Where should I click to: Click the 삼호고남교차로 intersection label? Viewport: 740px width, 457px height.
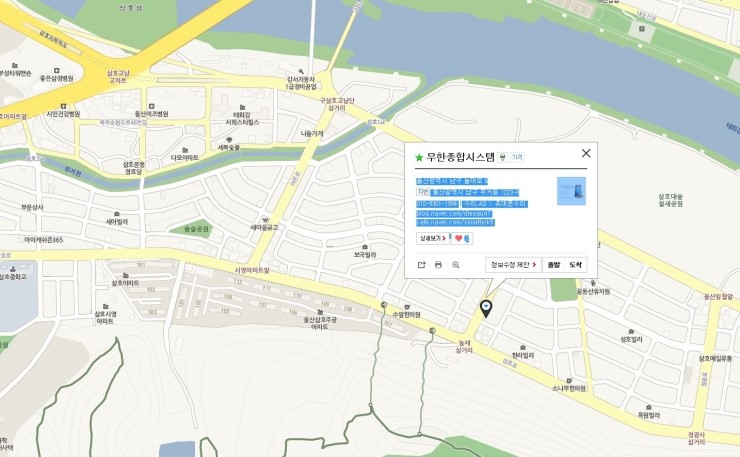click(118, 77)
